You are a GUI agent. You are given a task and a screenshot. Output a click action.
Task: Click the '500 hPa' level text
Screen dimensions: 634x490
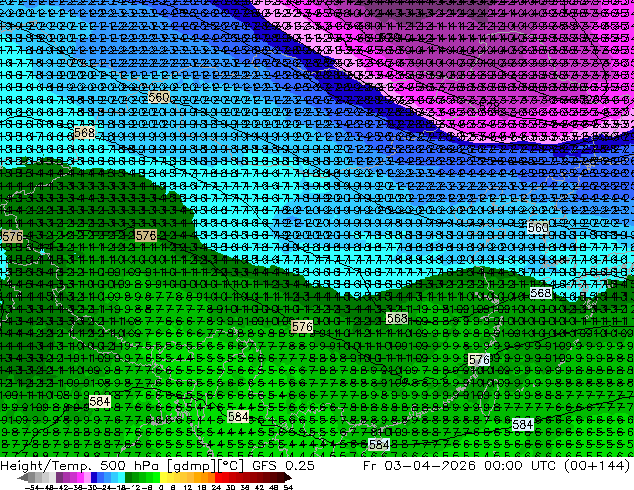tap(129, 465)
